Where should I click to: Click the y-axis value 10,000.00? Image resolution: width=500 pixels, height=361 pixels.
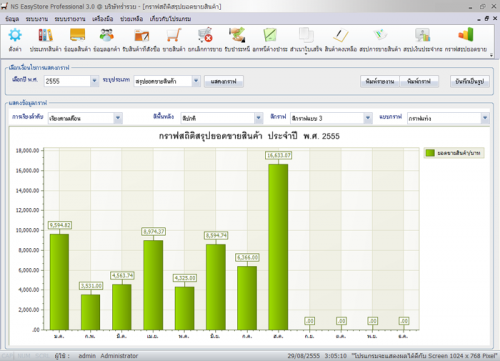tap(27, 230)
